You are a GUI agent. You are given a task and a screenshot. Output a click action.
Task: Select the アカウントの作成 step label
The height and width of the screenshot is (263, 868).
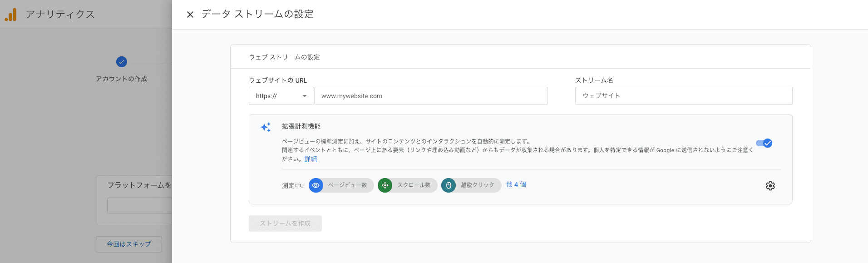pos(121,79)
